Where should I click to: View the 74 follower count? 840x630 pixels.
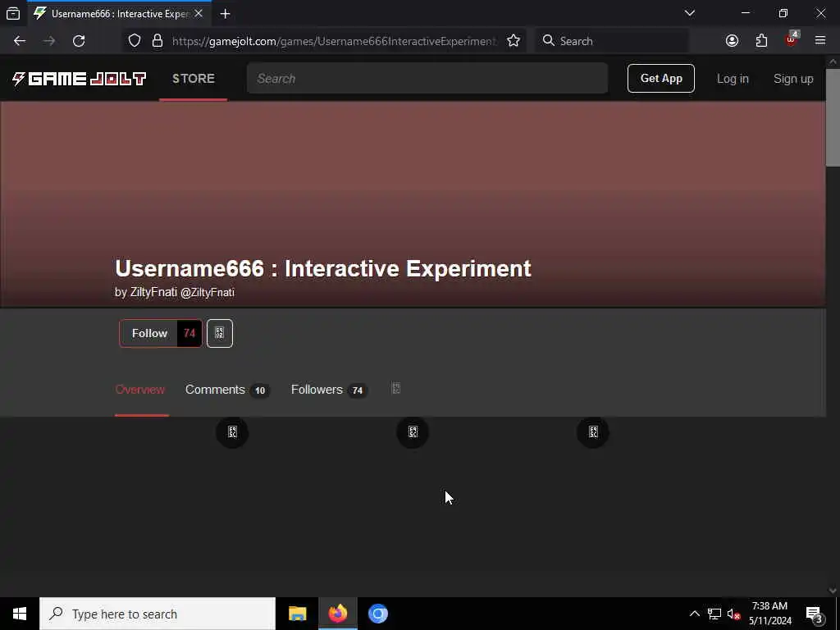point(189,333)
